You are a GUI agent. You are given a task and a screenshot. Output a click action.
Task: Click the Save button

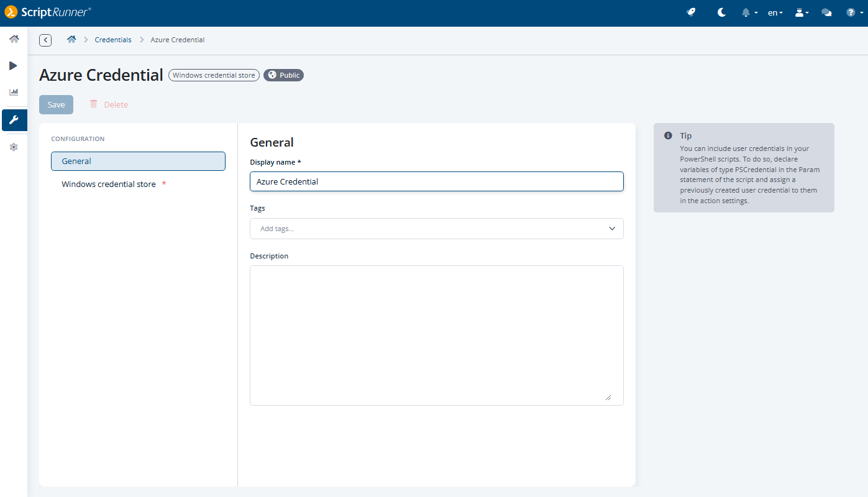pyautogui.click(x=56, y=104)
